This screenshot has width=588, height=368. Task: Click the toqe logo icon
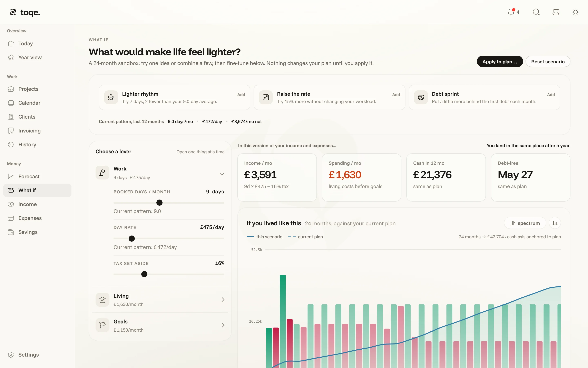click(x=13, y=12)
